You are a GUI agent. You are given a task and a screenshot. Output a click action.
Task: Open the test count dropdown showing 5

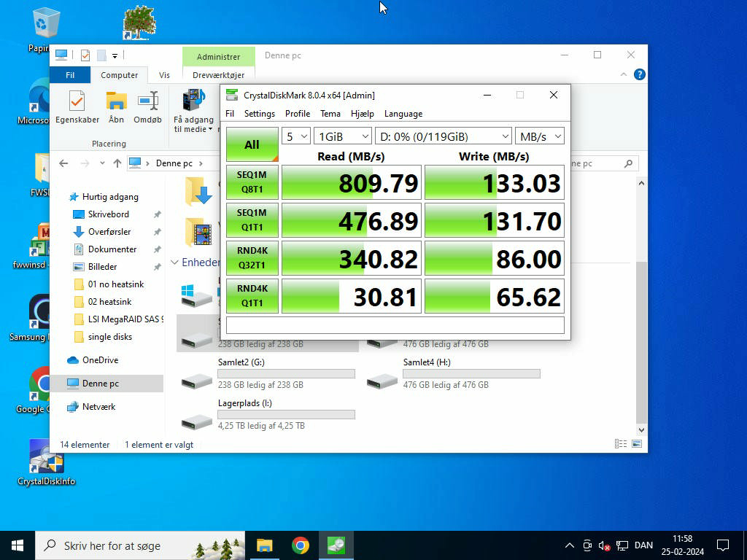click(295, 136)
